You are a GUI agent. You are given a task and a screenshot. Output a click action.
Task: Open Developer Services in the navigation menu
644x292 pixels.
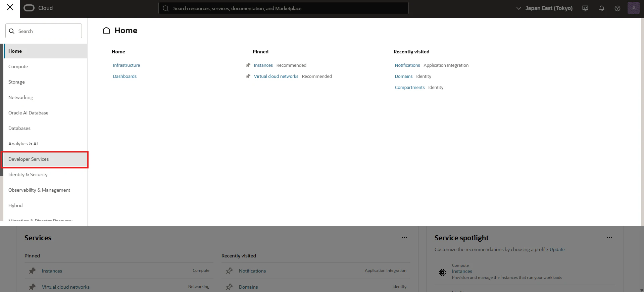(x=46, y=159)
